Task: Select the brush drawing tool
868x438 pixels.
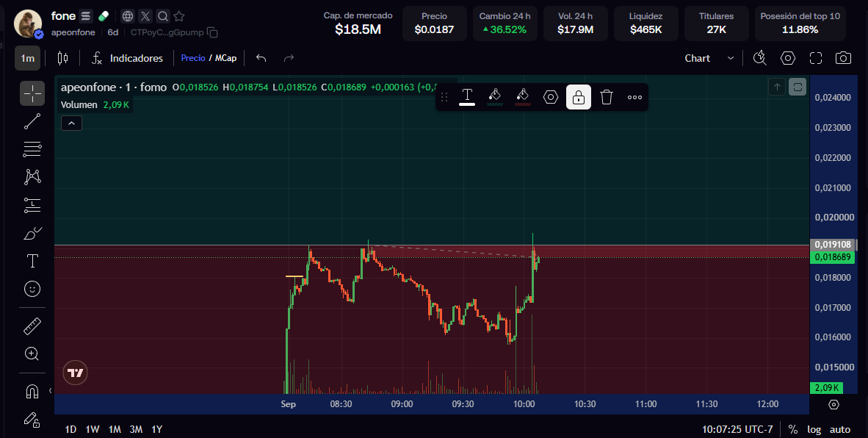Action: (32, 233)
